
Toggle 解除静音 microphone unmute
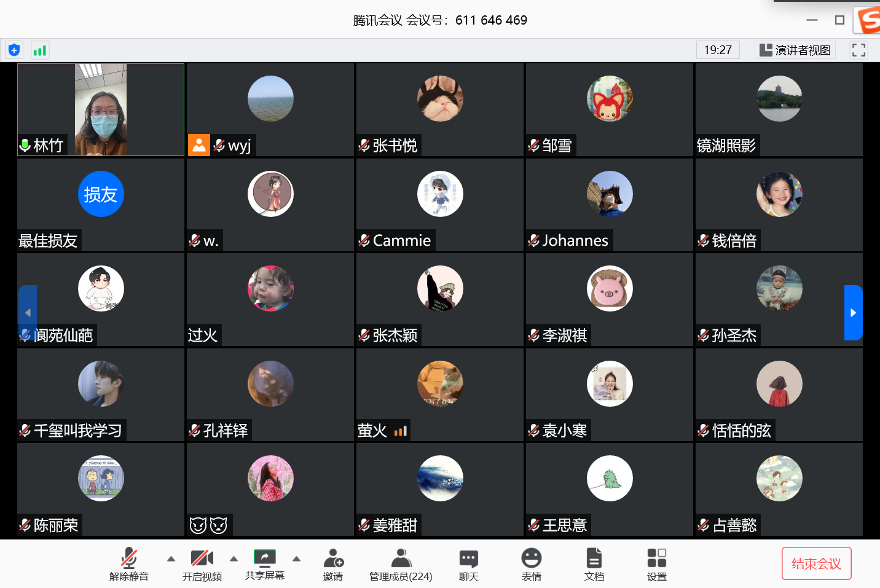click(x=129, y=565)
